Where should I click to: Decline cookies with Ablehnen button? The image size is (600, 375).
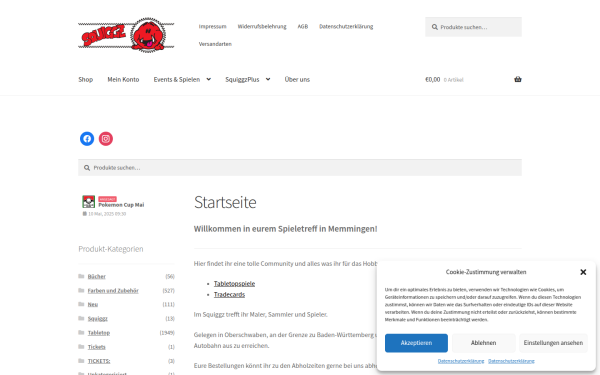[x=483, y=343]
